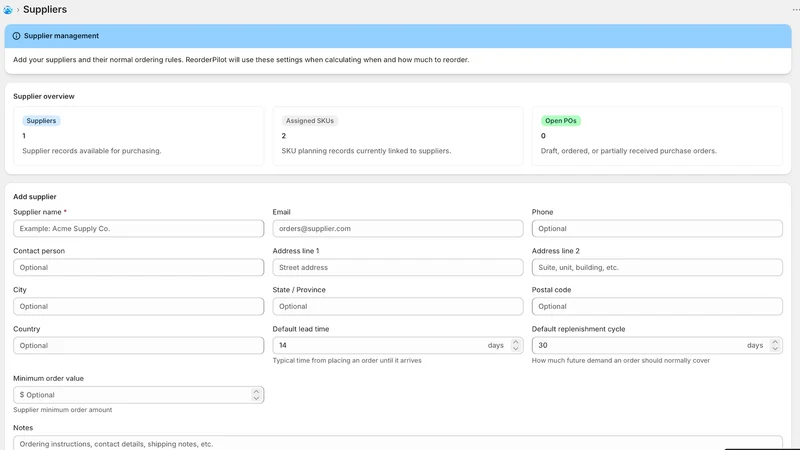Click into the Notes text area
800x450 pixels.
click(x=397, y=443)
